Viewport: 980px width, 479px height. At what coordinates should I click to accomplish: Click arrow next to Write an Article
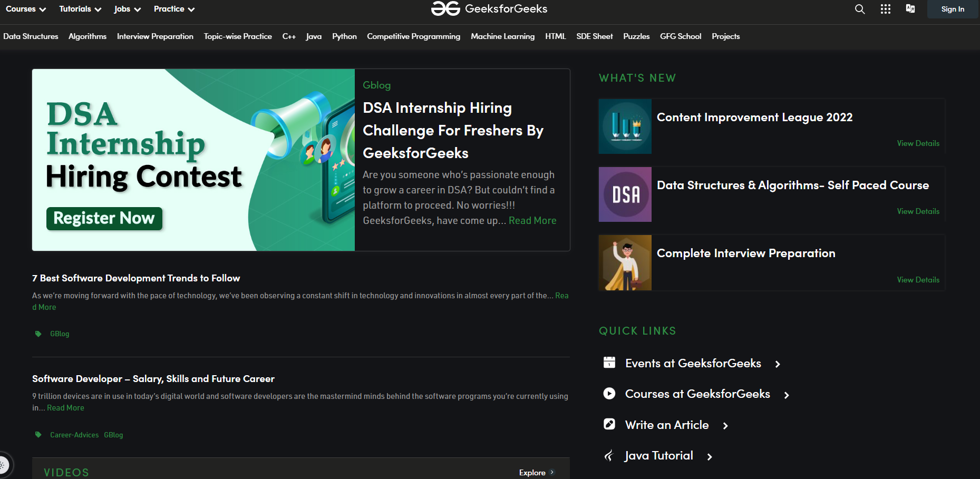(725, 426)
